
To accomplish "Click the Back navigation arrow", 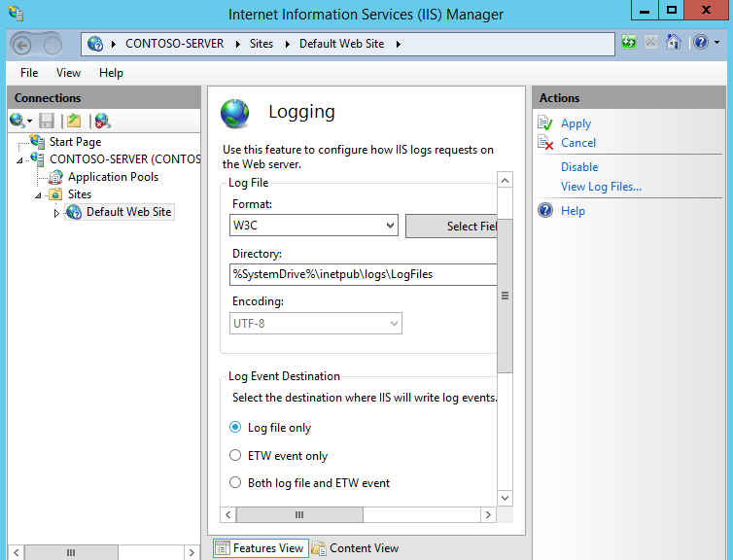I will [x=22, y=46].
